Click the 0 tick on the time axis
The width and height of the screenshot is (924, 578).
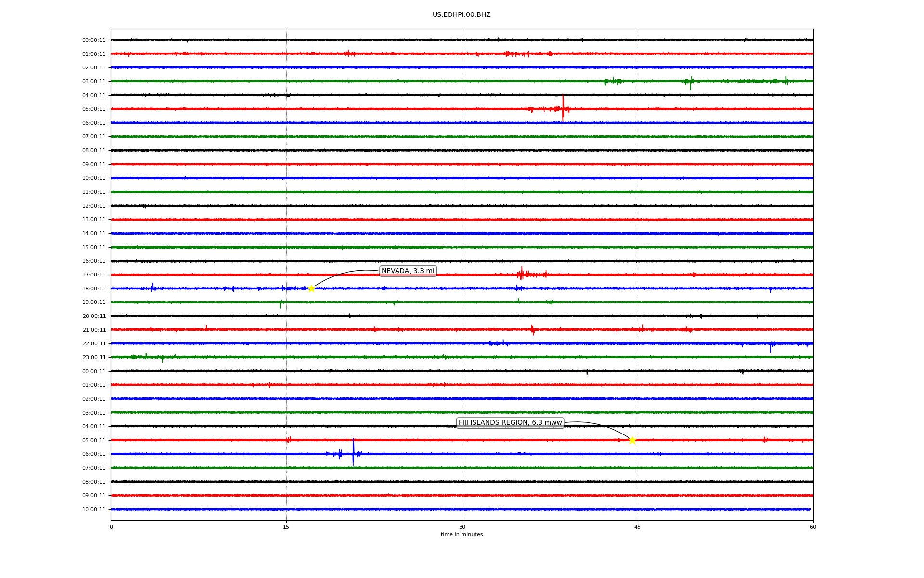coord(111,527)
